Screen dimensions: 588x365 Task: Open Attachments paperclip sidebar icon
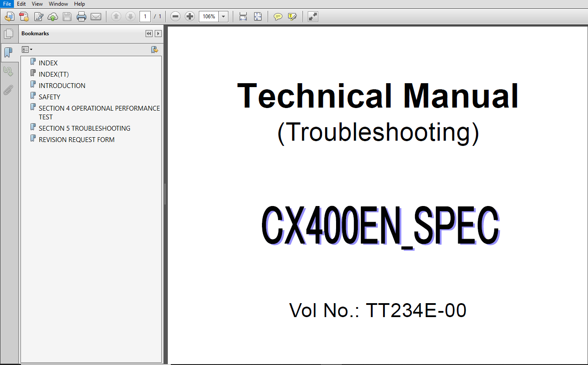point(8,90)
